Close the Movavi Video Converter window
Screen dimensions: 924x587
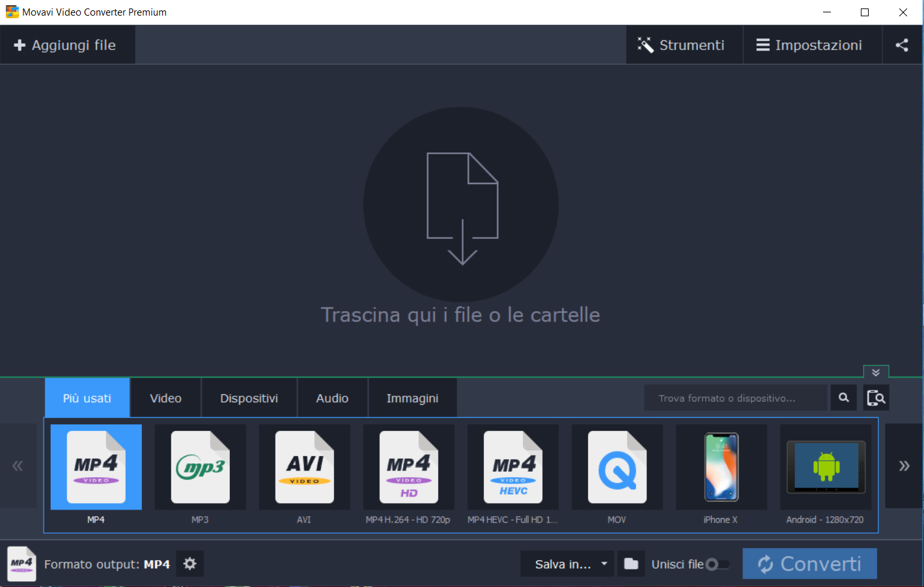tap(903, 12)
